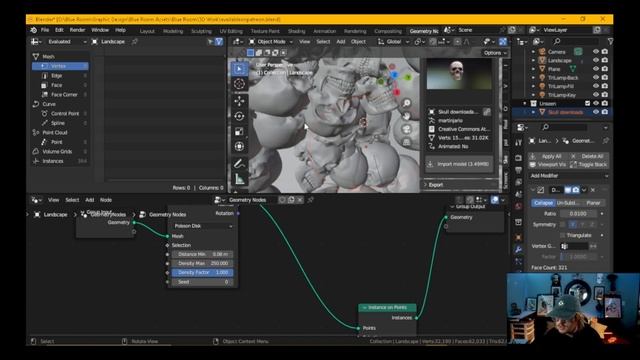
Task: Click the spreadsheet editor type icon
Action: (36, 42)
